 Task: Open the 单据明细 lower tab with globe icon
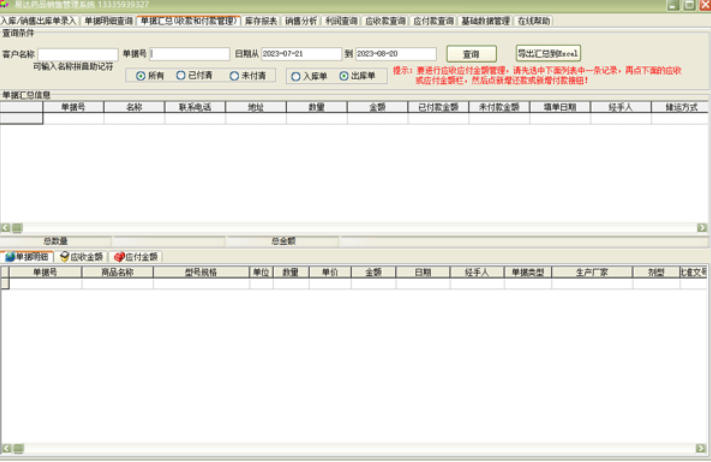[27, 257]
